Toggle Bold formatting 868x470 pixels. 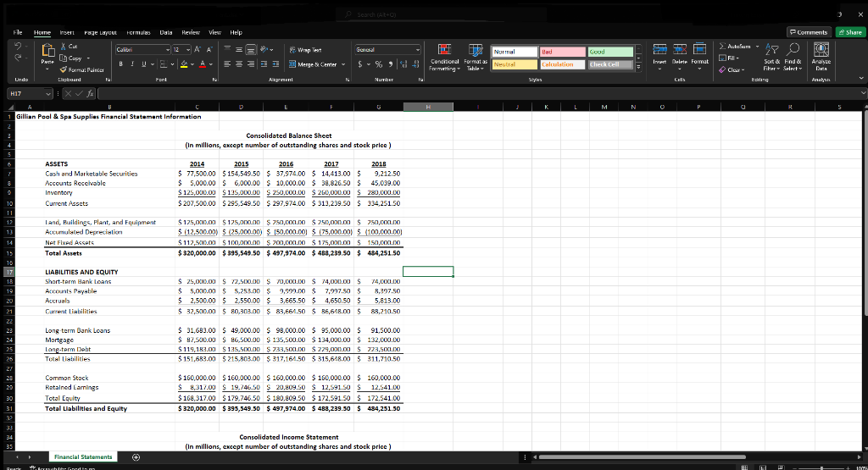[120, 64]
